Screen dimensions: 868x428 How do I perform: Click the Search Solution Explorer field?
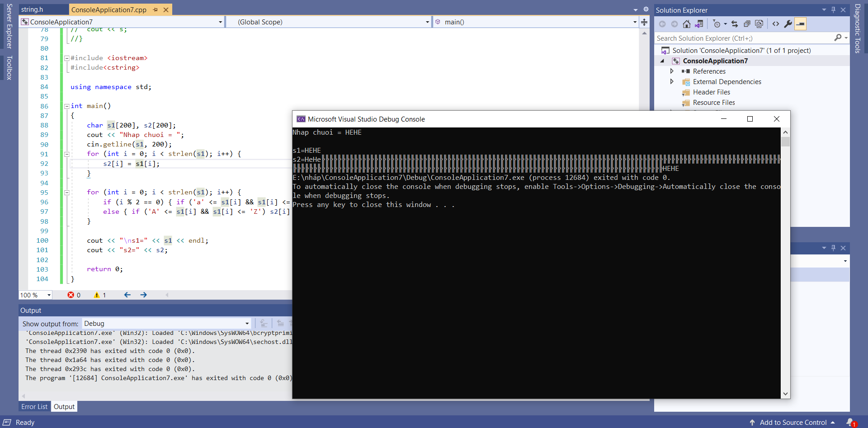[x=744, y=38]
